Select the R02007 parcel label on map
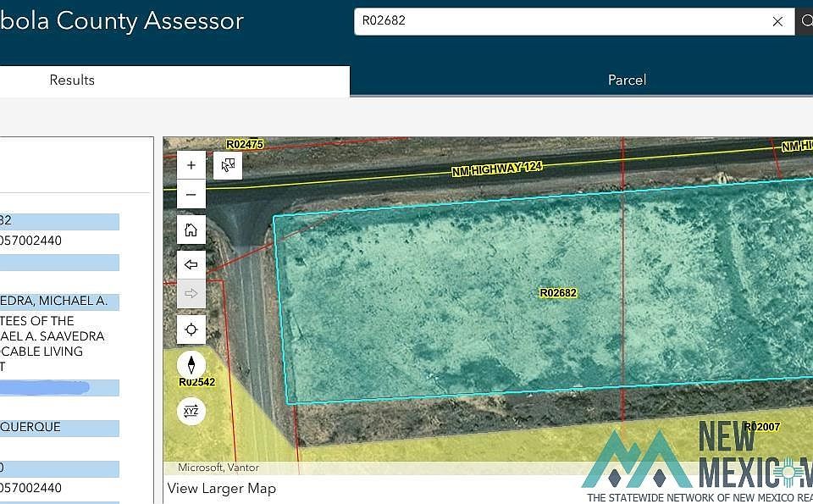This screenshot has height=504, width=813. pyautogui.click(x=762, y=427)
